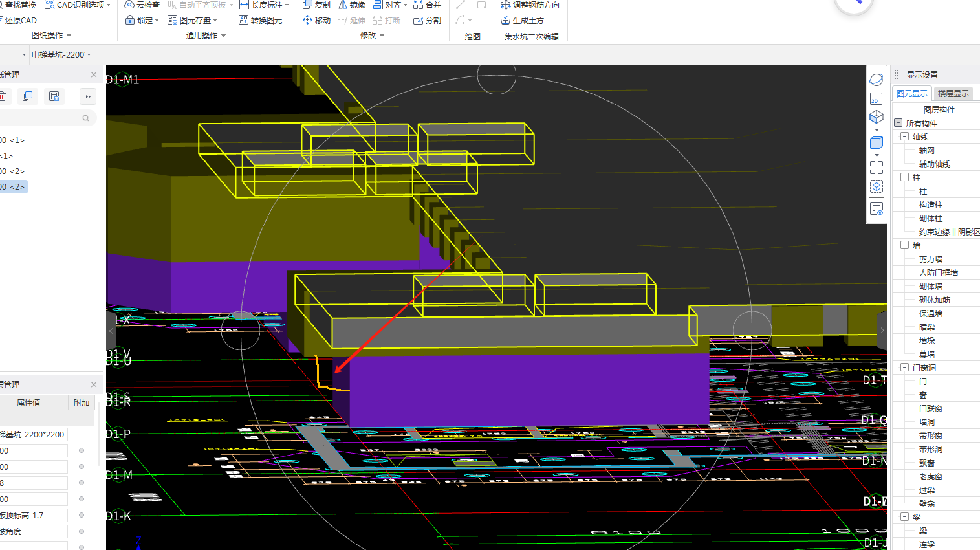Click the 锁定 lock tool icon
Viewport: 980px width, 550px height.
tap(130, 20)
